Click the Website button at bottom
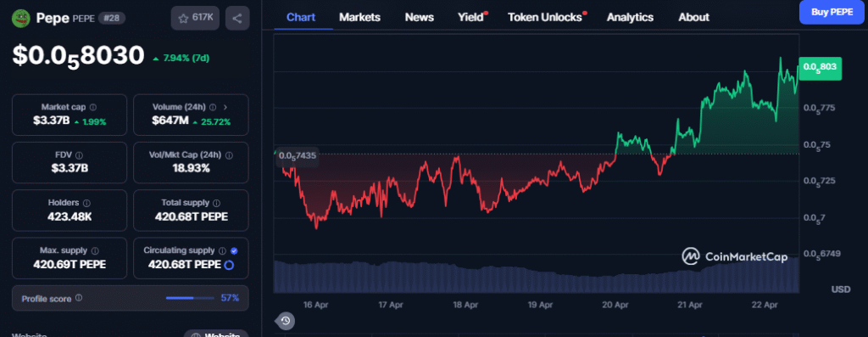Image resolution: width=868 pixels, height=337 pixels. [216, 334]
